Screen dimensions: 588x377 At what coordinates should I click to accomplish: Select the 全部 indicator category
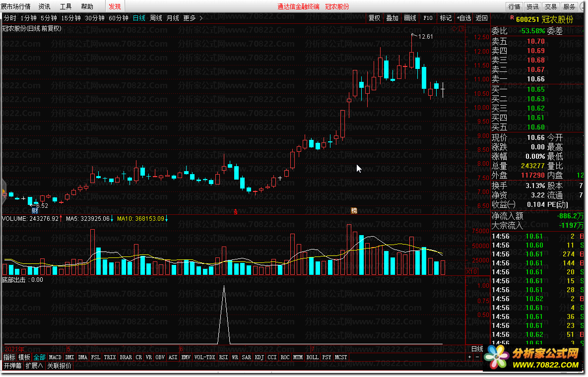39,358
